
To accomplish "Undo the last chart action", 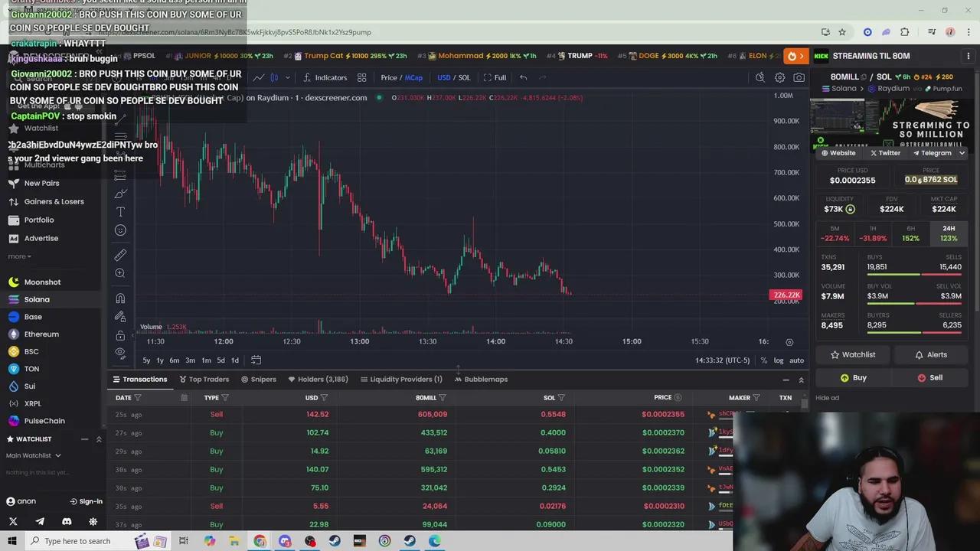I will [x=523, y=77].
